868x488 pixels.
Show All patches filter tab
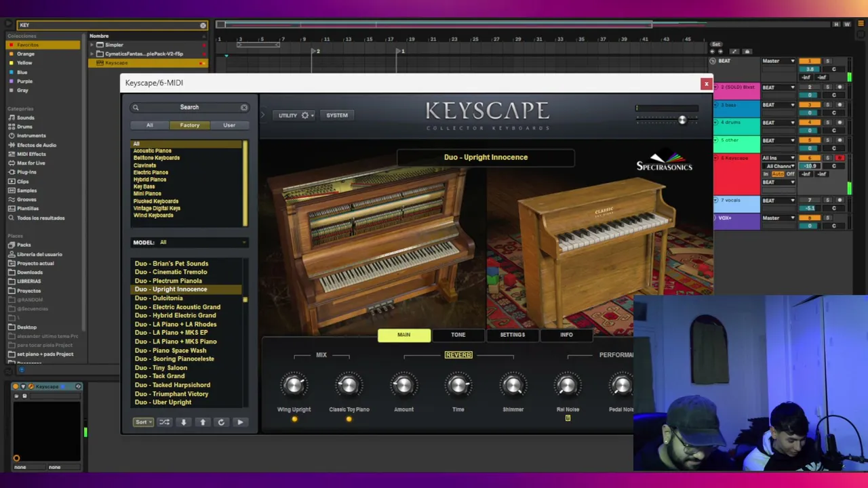(x=150, y=125)
